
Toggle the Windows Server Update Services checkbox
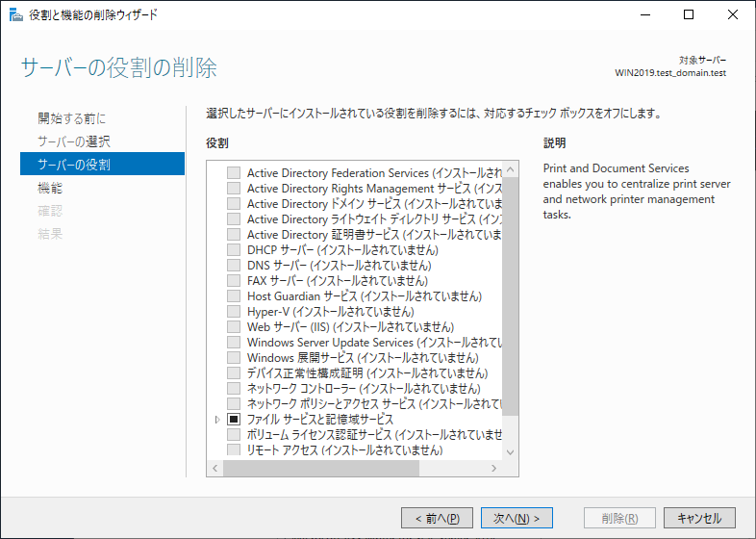point(234,342)
